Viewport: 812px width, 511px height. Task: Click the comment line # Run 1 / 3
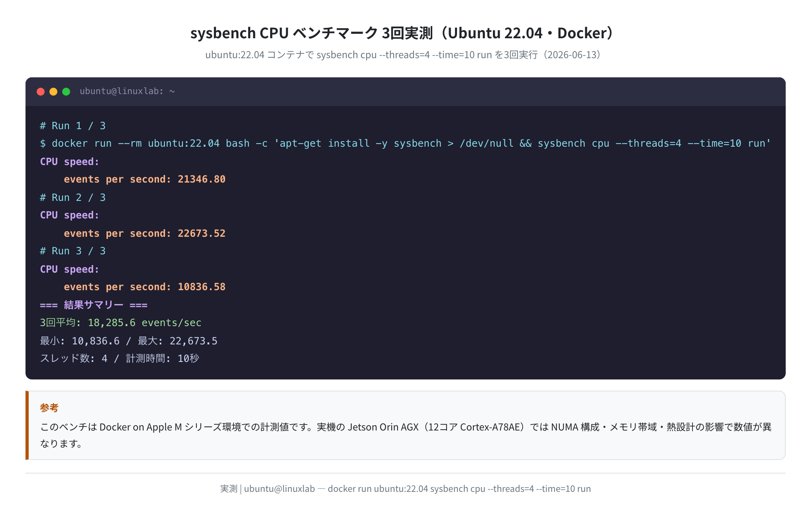73,126
